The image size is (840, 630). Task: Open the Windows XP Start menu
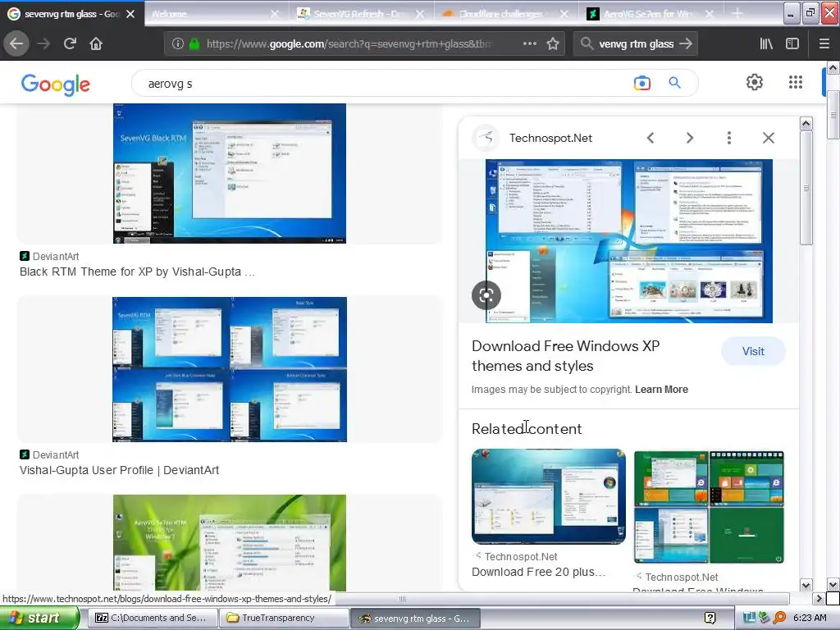[x=38, y=618]
